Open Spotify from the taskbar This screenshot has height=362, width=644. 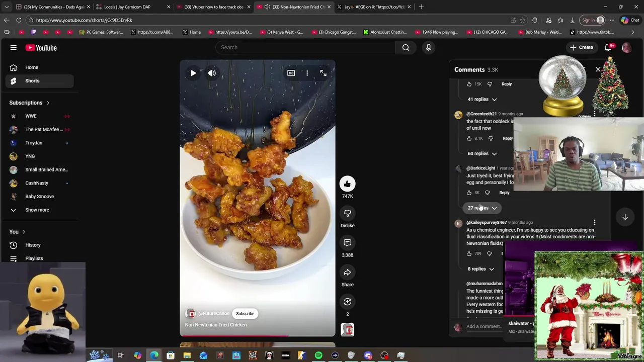tap(318, 355)
